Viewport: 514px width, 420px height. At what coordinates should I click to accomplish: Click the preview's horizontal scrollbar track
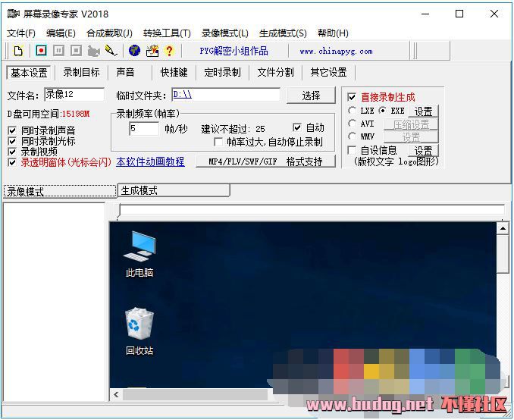pos(227,395)
